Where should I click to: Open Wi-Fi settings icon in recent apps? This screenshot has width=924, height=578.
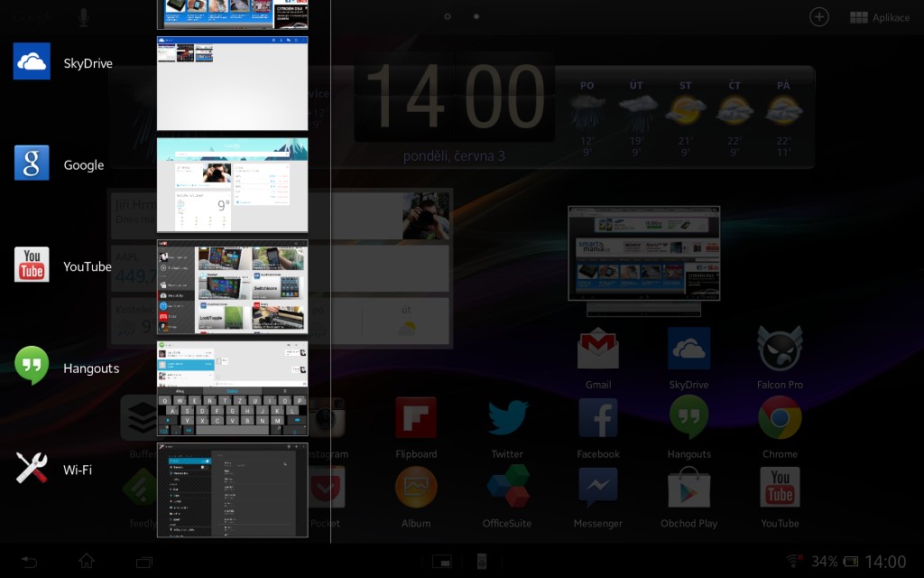click(32, 468)
